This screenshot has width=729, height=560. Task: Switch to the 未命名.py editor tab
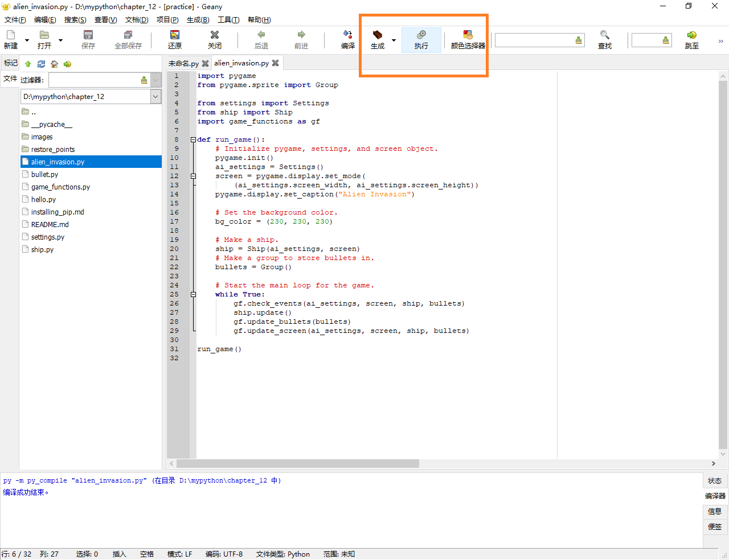click(183, 63)
